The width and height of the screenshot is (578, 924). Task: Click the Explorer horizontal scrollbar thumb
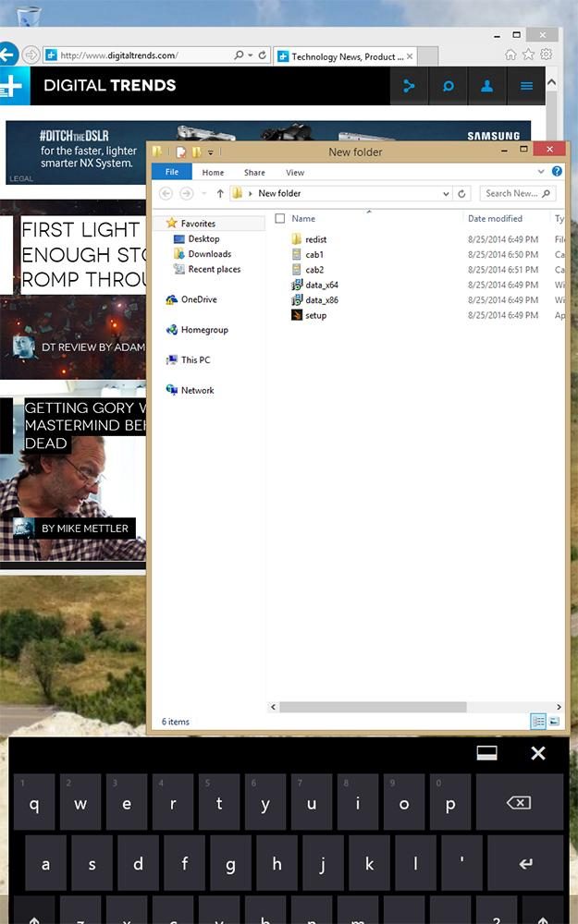pos(373,707)
